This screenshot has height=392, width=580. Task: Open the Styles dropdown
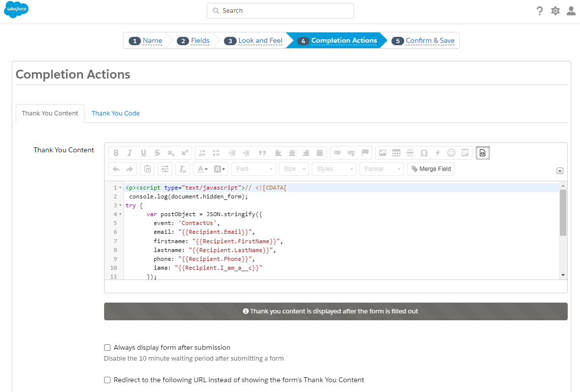334,169
